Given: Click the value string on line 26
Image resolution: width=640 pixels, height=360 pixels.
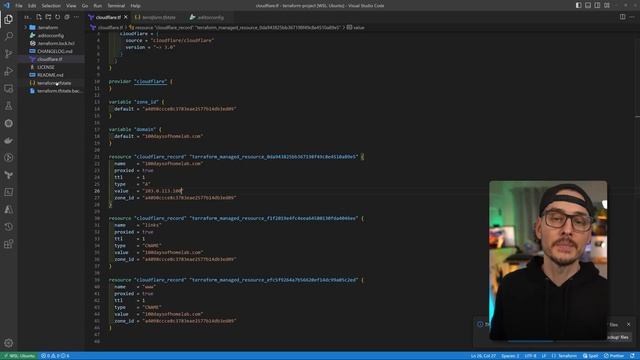Looking at the screenshot, I should tap(162, 191).
